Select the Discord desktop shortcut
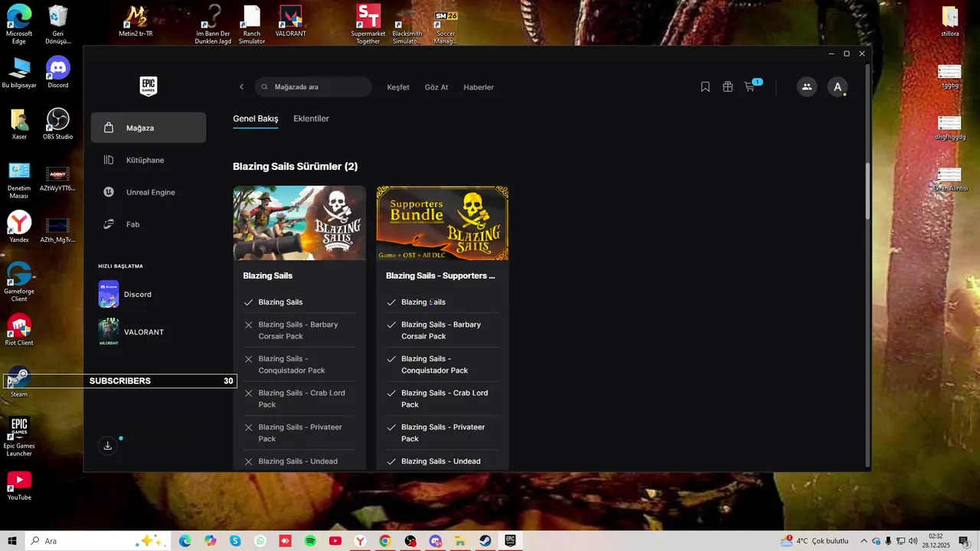 pyautogui.click(x=58, y=73)
